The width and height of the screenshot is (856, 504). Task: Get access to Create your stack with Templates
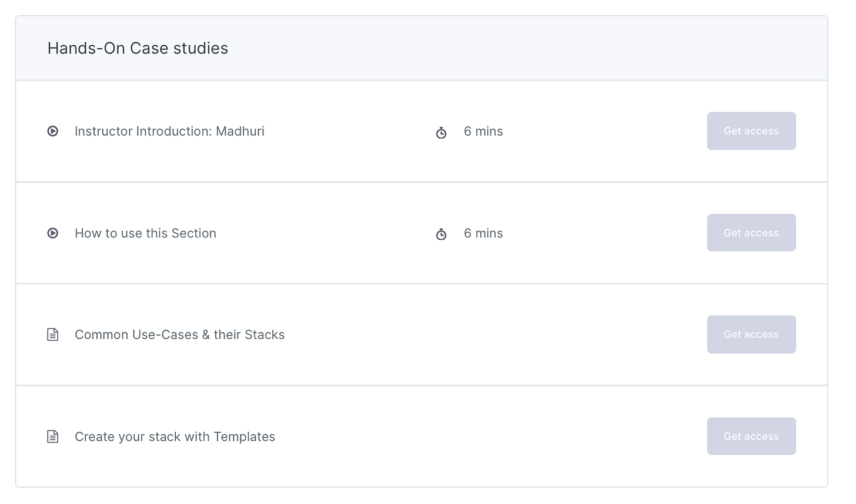coord(751,436)
